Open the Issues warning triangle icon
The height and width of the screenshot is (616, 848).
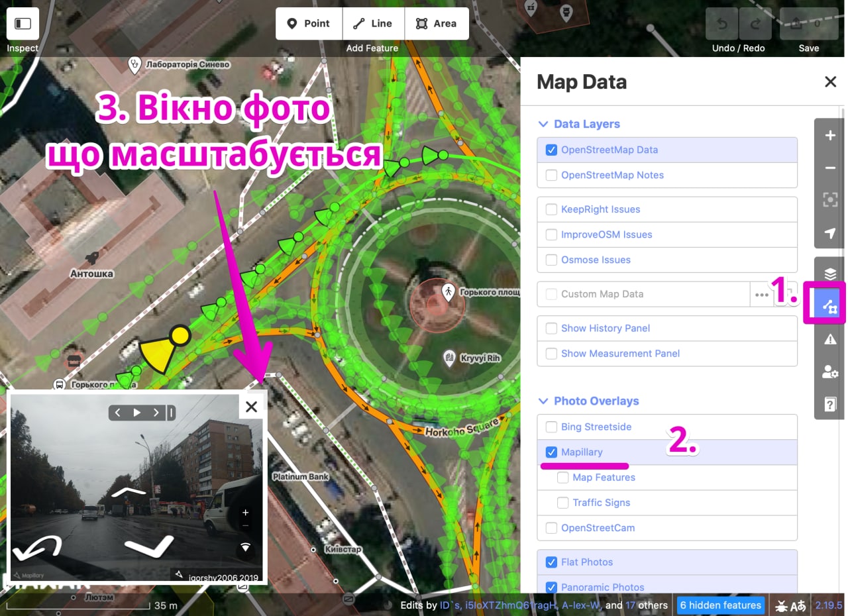click(x=830, y=339)
